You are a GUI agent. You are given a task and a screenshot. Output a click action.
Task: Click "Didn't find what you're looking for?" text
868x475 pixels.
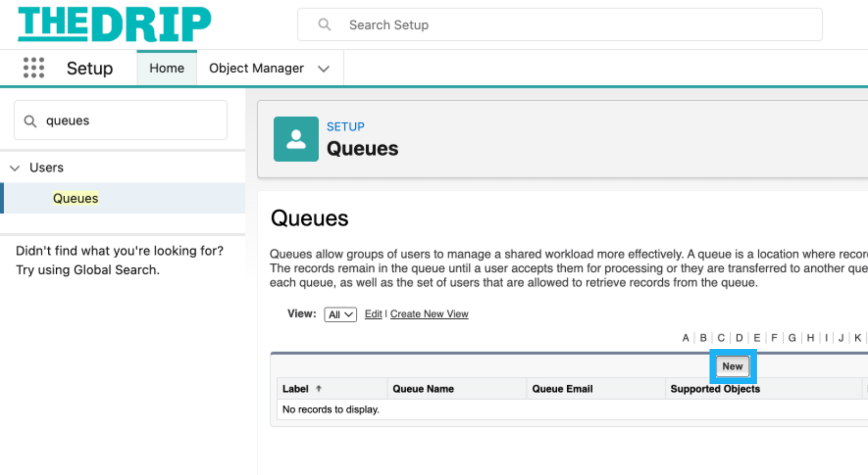120,251
